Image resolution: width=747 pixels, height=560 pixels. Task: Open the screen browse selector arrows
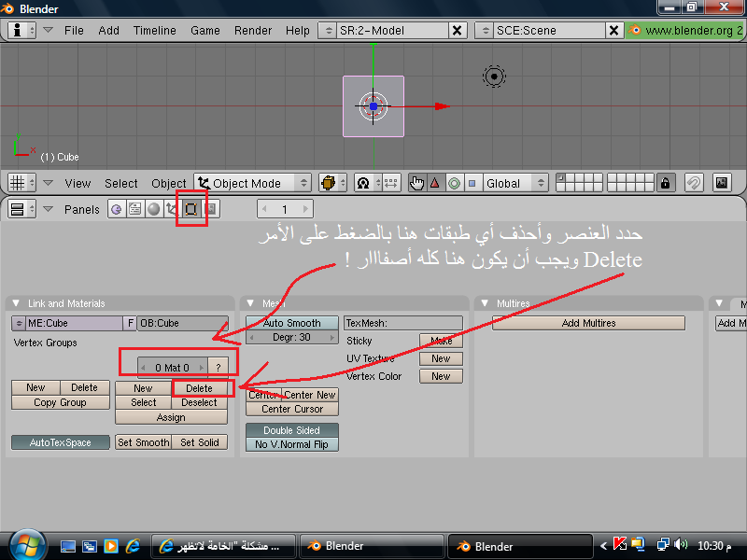[x=328, y=31]
